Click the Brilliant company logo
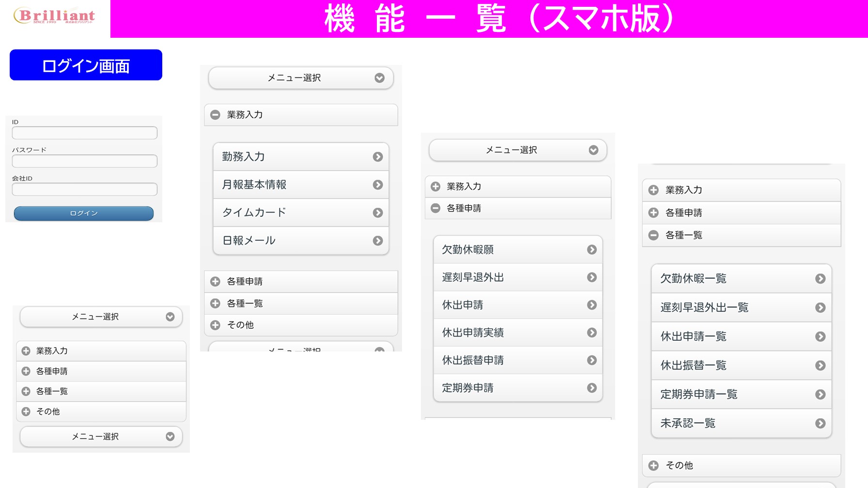 (55, 16)
